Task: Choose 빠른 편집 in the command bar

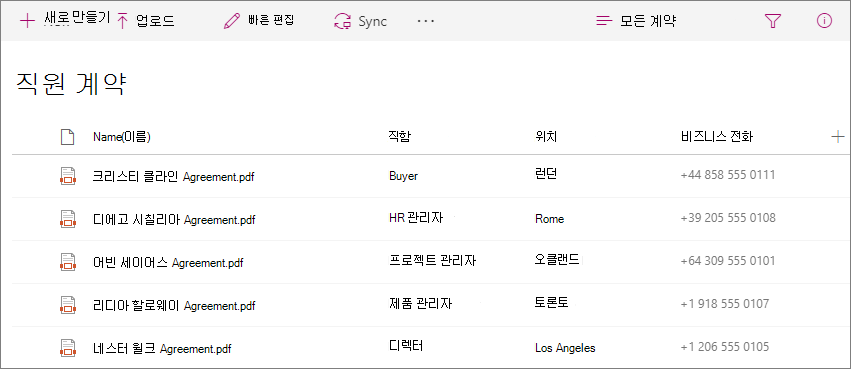Action: tap(272, 21)
